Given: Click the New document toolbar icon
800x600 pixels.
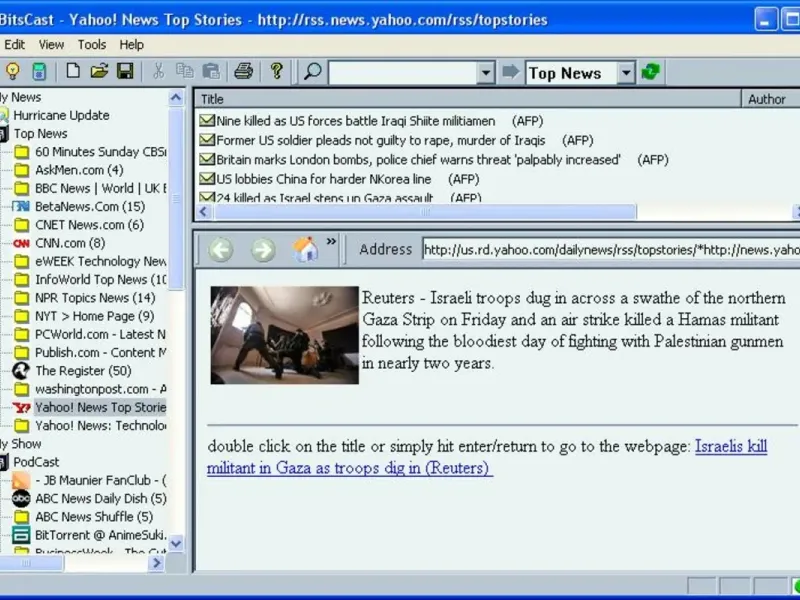Looking at the screenshot, I should [x=73, y=71].
